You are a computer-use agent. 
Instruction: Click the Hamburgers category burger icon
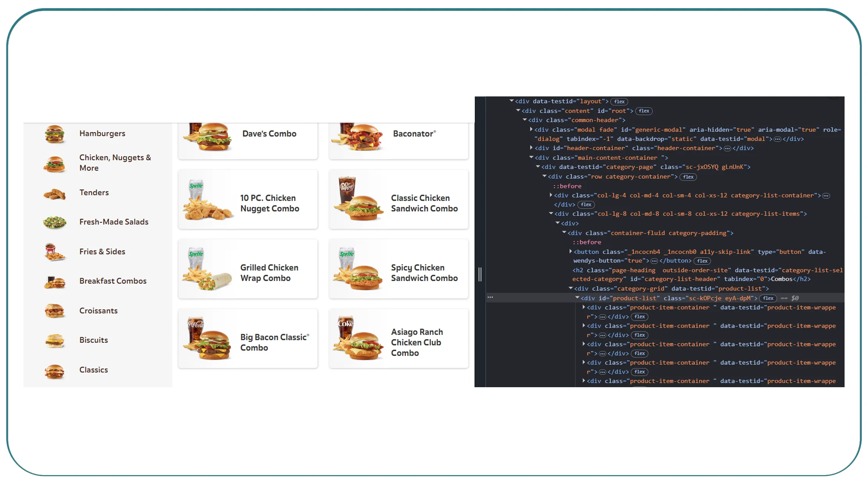click(x=54, y=134)
